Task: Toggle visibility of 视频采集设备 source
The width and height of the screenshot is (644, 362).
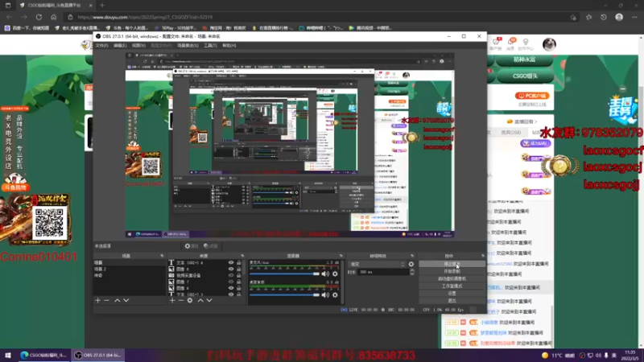Action: tap(231, 275)
